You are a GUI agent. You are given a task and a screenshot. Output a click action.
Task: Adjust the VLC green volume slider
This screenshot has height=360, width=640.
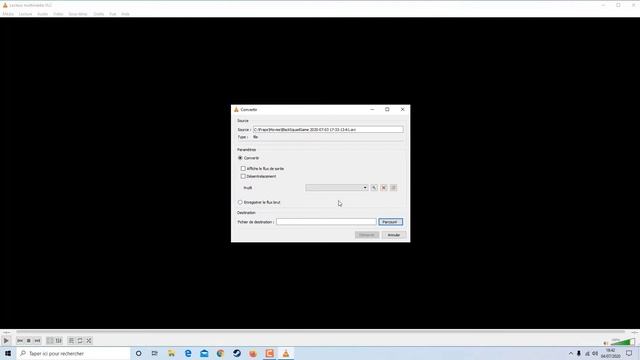point(622,342)
